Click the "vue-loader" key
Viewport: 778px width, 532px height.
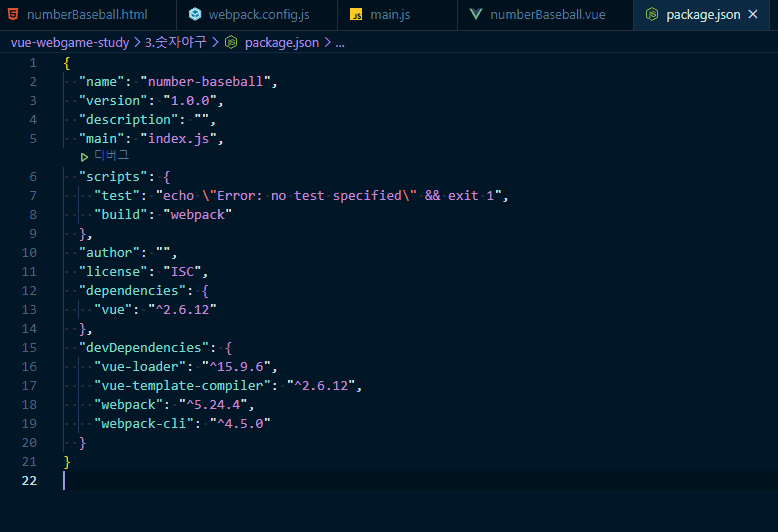click(140, 367)
